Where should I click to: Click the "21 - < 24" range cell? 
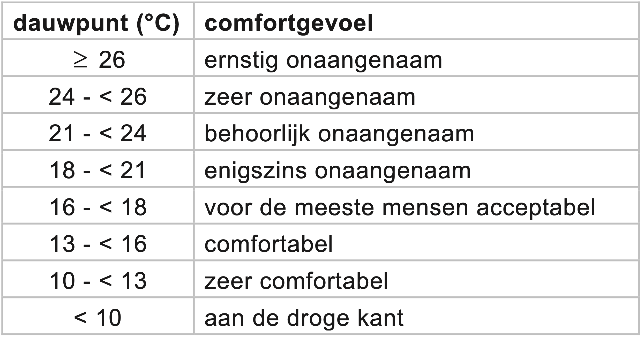coord(98,133)
